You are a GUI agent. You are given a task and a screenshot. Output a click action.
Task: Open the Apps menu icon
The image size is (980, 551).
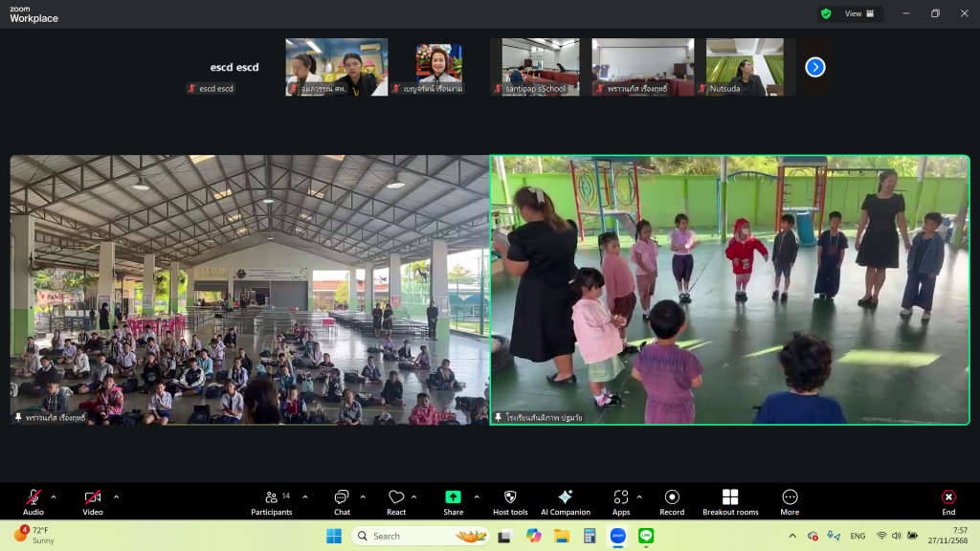coord(620,501)
